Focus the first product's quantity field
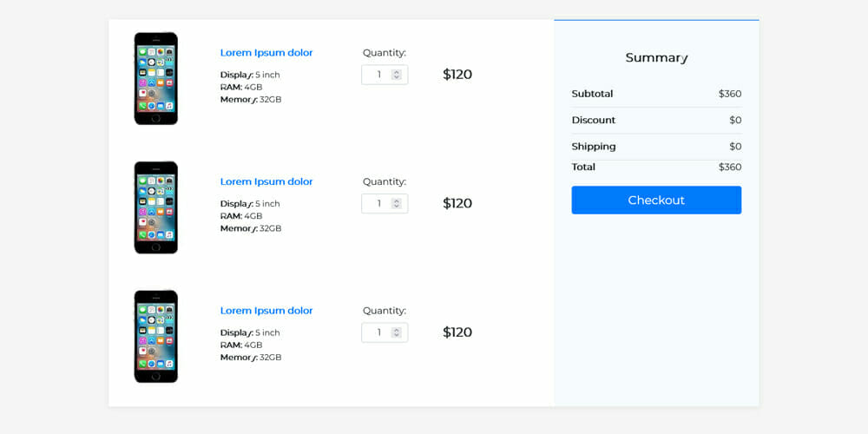Viewport: 868px width, 434px height. [378, 75]
